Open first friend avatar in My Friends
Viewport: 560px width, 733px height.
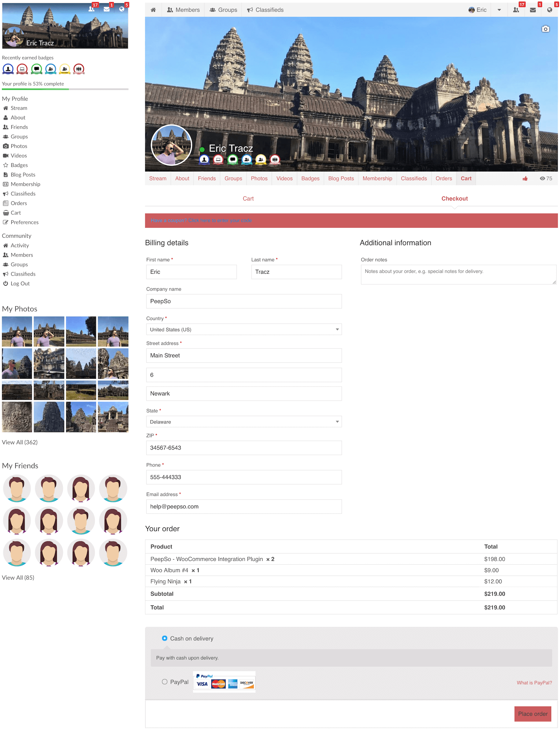17,489
